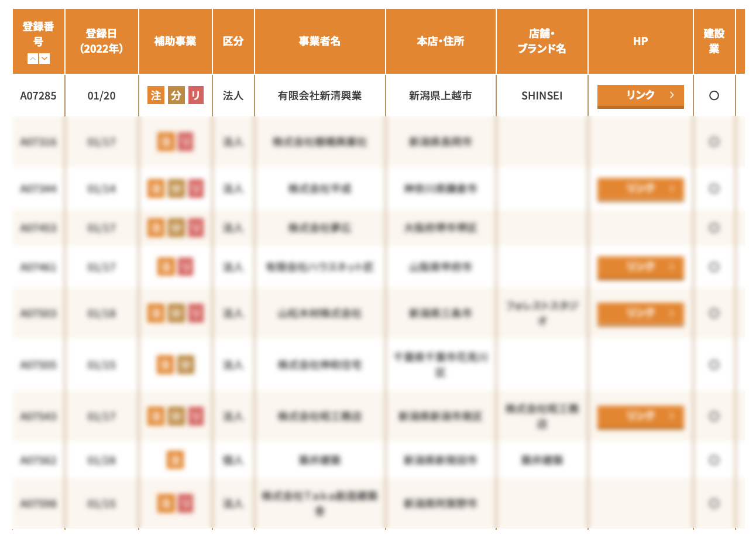Sort 登録番号 descending with the down arrow

[44, 59]
